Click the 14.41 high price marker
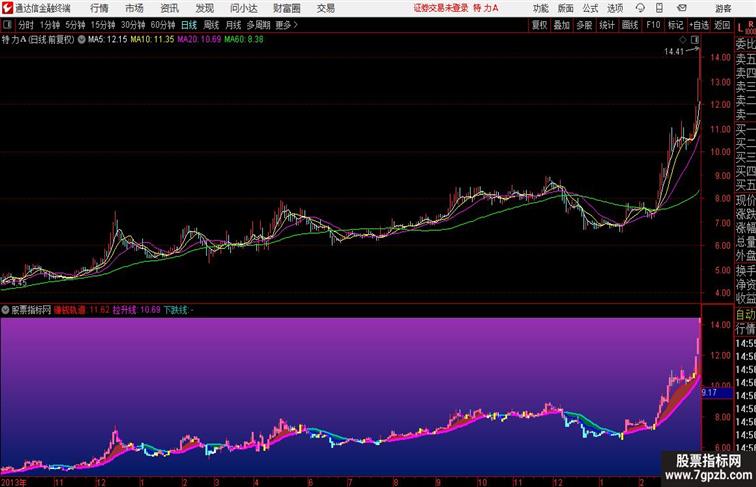 point(674,52)
